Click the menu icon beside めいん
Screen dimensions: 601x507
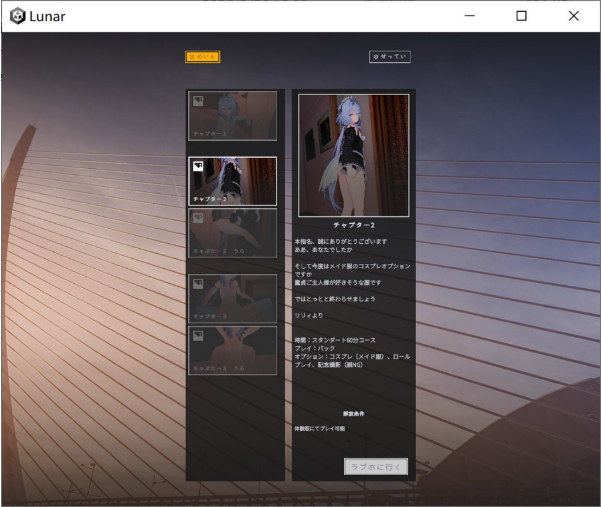(x=191, y=57)
